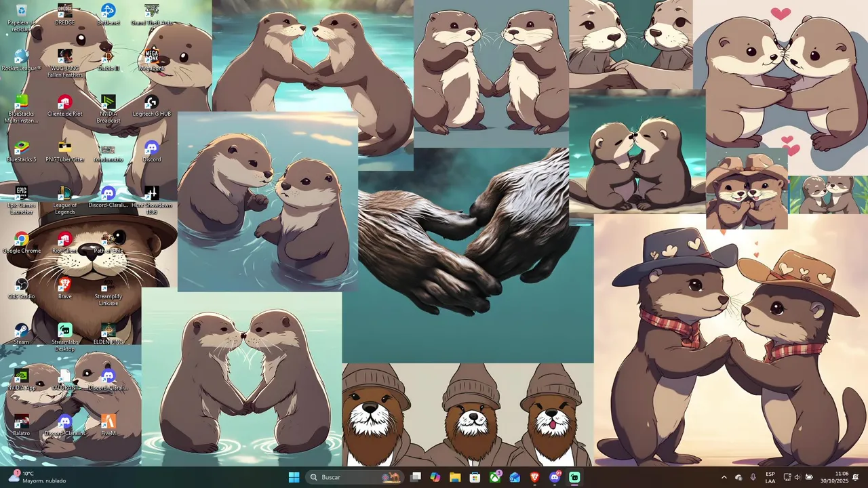Launch the Path of Exile shortcut

pyautogui.click(x=108, y=243)
